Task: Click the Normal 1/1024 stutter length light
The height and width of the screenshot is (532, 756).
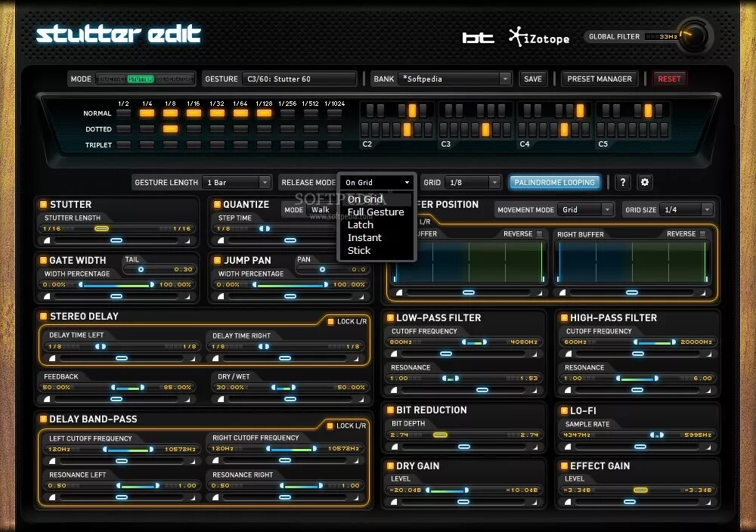Action: (x=334, y=113)
